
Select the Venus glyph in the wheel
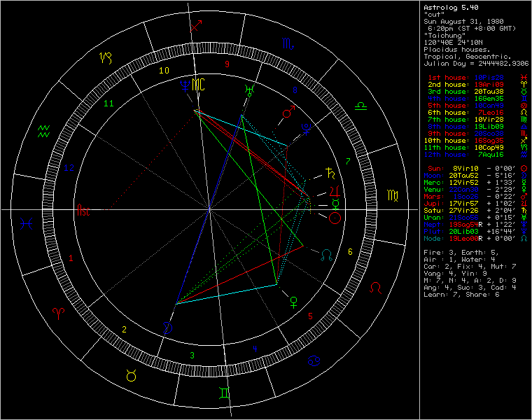pos(294,302)
